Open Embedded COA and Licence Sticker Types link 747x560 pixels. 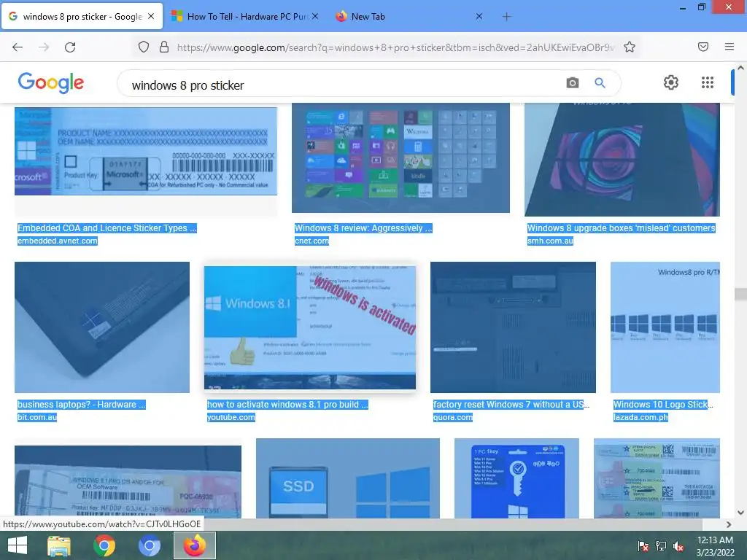(x=107, y=228)
